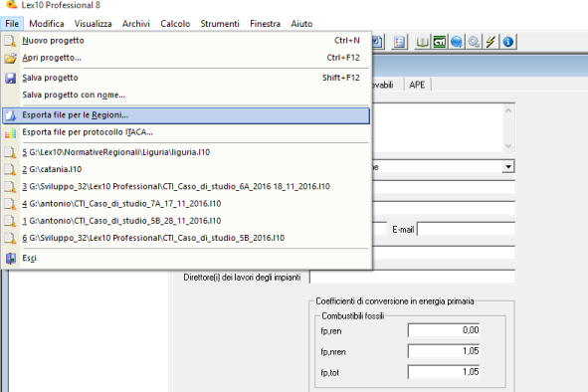Click the blue info icon
This screenshot has height=392, width=588.
click(x=508, y=42)
